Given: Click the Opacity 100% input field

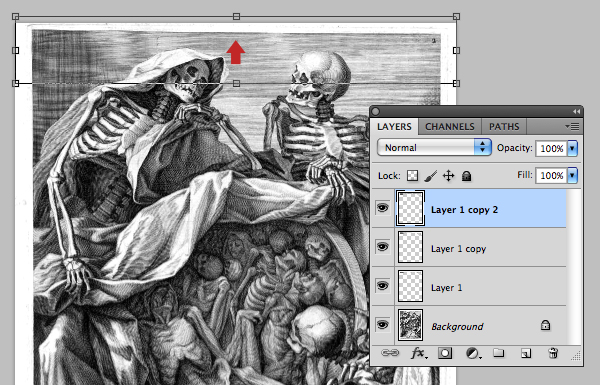Looking at the screenshot, I should (x=552, y=148).
